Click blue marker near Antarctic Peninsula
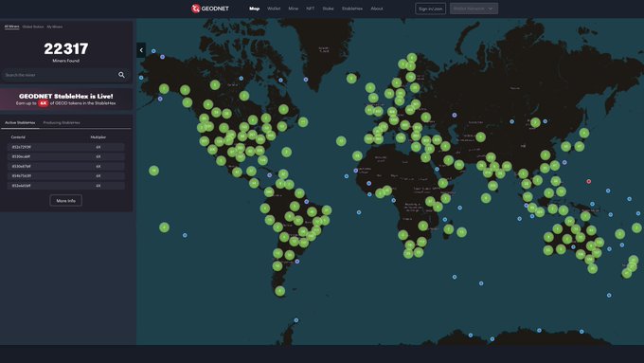The width and height of the screenshot is (644, 363). tap(296, 319)
